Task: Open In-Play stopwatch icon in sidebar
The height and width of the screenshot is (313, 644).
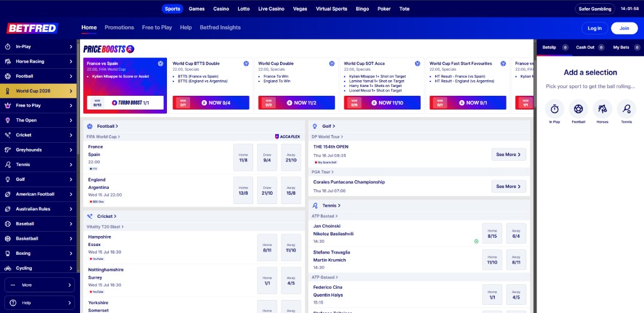Action: [x=8, y=47]
